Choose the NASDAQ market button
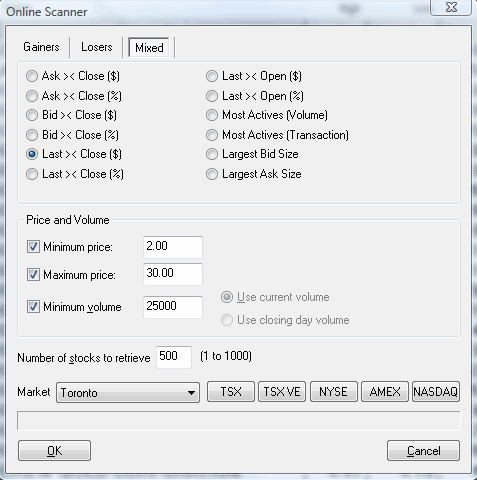This screenshot has width=477, height=480. pyautogui.click(x=436, y=392)
